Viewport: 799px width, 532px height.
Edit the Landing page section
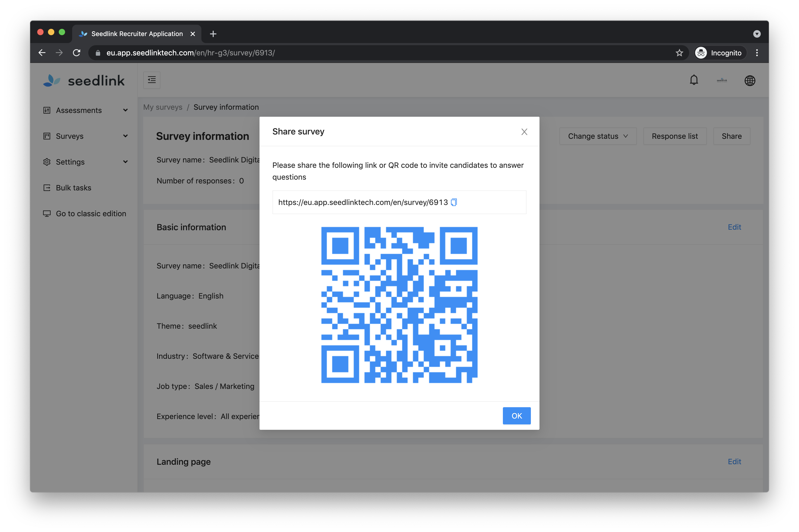coord(734,462)
